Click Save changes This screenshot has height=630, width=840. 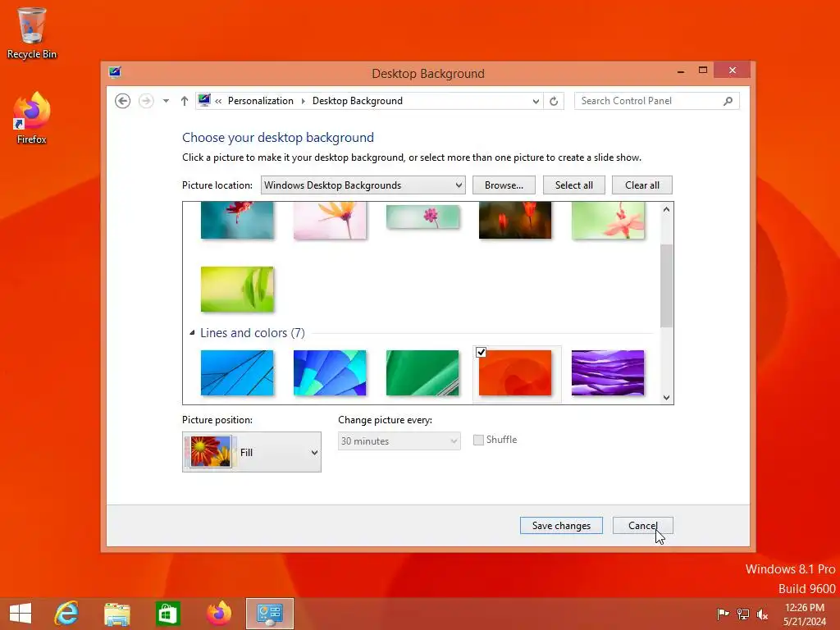click(x=561, y=526)
